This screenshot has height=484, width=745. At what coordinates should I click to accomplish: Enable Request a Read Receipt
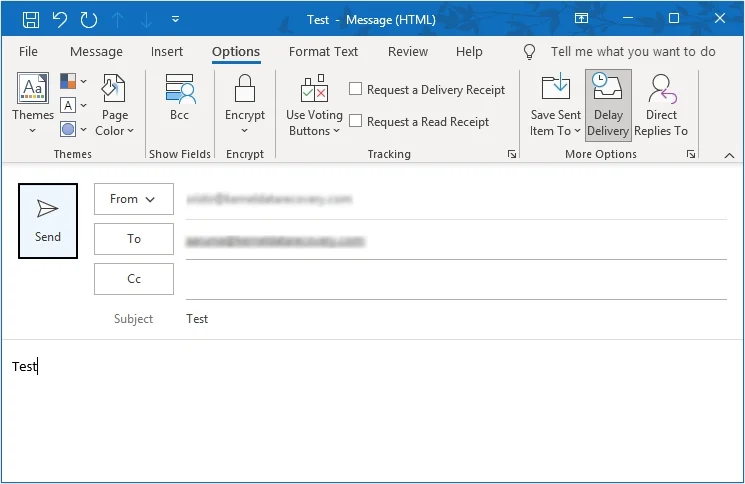355,121
